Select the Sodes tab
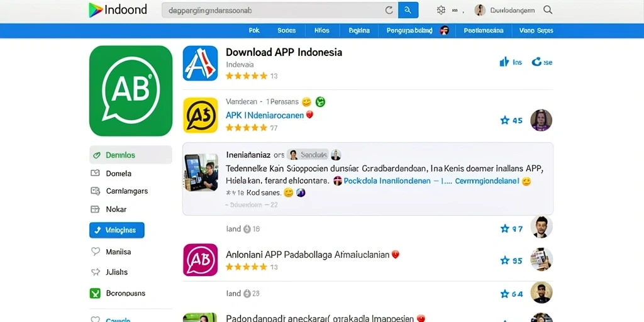This screenshot has width=644, height=322. [x=286, y=30]
